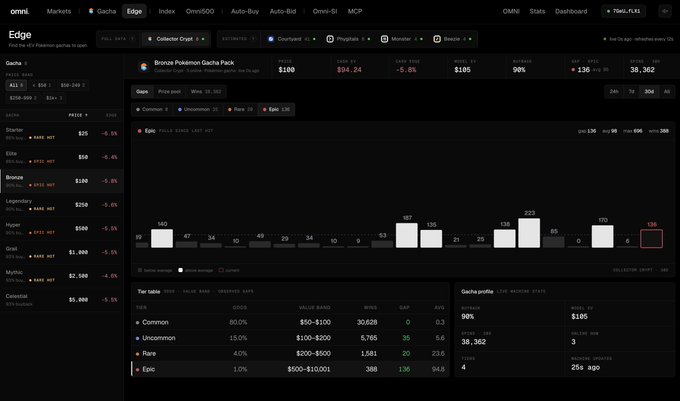Filter by $250-999 price band
680x401 pixels.
(x=23, y=98)
